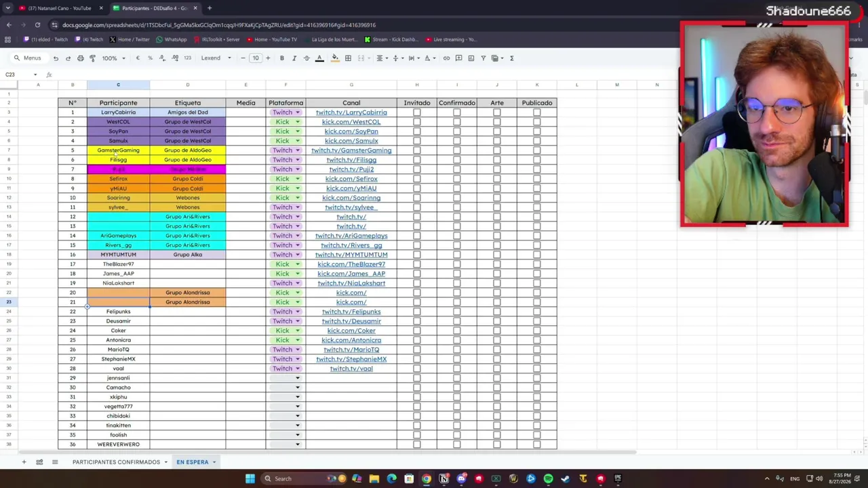Toggle Arte checkbox for MYMTUMTUM
This screenshot has width=868, height=488.
point(497,255)
